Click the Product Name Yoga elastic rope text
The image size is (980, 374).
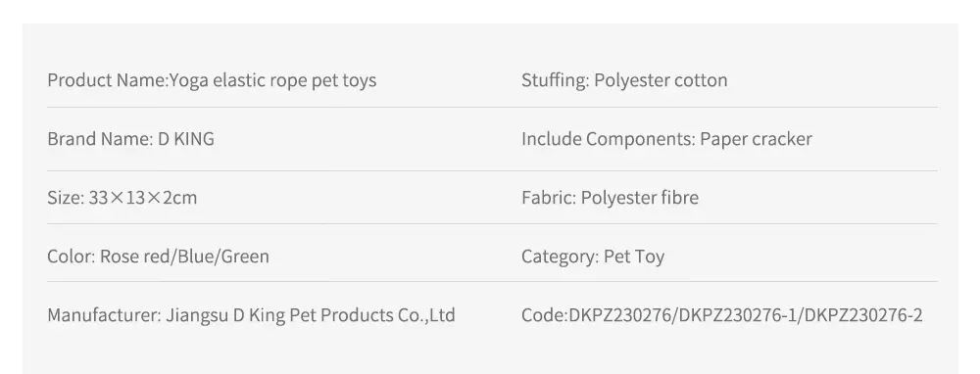click(x=212, y=80)
